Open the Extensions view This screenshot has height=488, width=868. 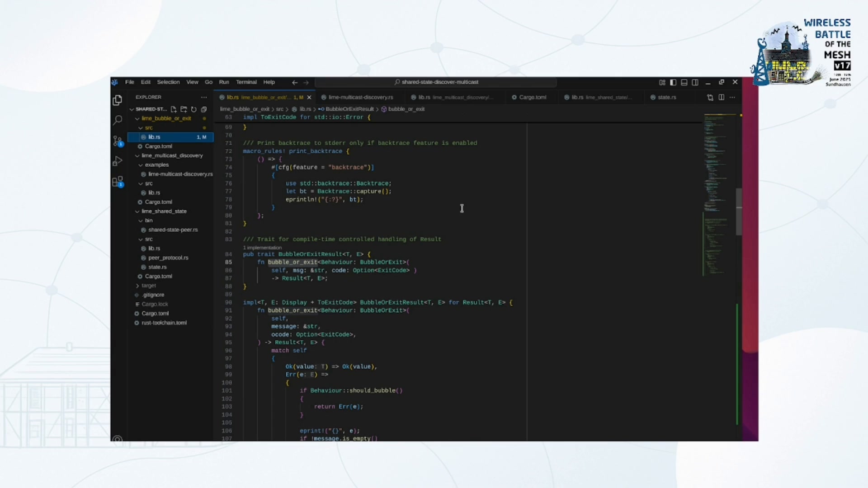click(118, 182)
